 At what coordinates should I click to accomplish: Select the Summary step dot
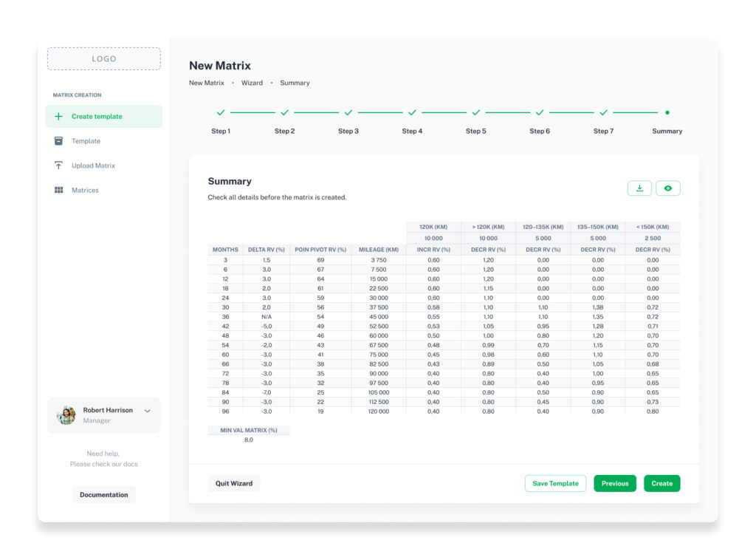coord(667,112)
